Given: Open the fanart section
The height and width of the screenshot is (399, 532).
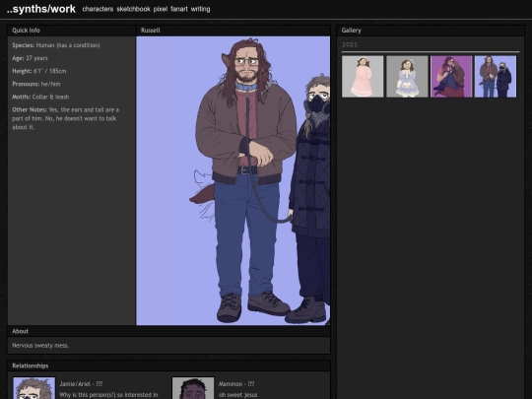Looking at the screenshot, I should 179,9.
